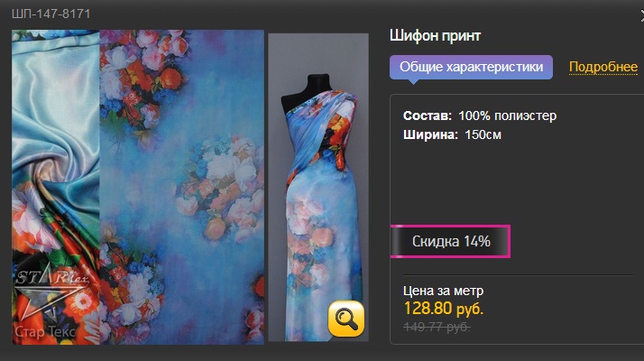The width and height of the screenshot is (644, 361).
Task: Select the 128.80 руб. current price
Action: (x=444, y=308)
